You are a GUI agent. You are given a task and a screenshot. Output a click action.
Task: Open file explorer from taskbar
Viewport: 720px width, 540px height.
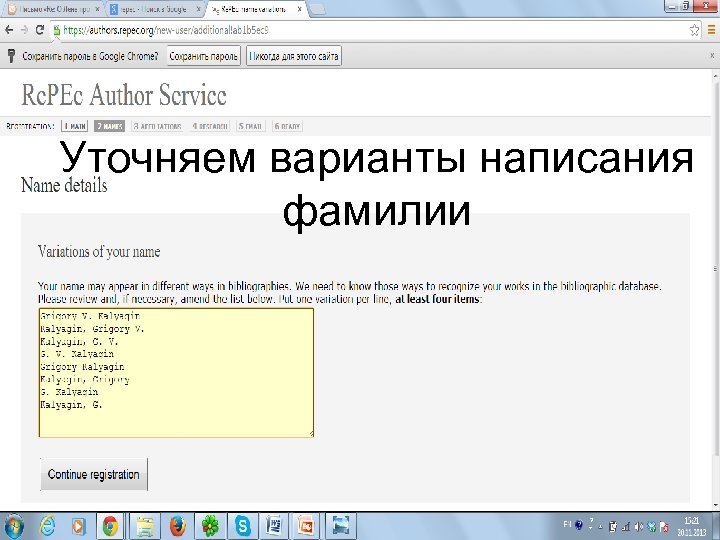145,526
